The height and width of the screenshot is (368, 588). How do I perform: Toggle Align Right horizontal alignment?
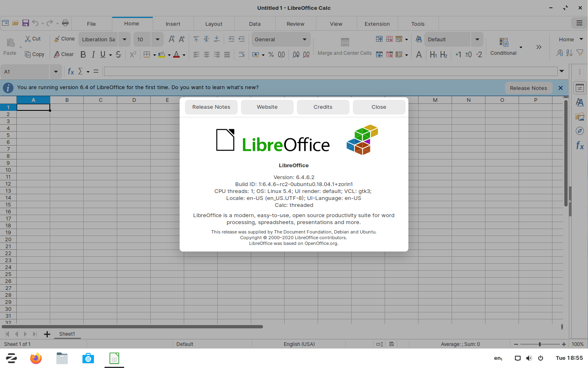point(217,54)
